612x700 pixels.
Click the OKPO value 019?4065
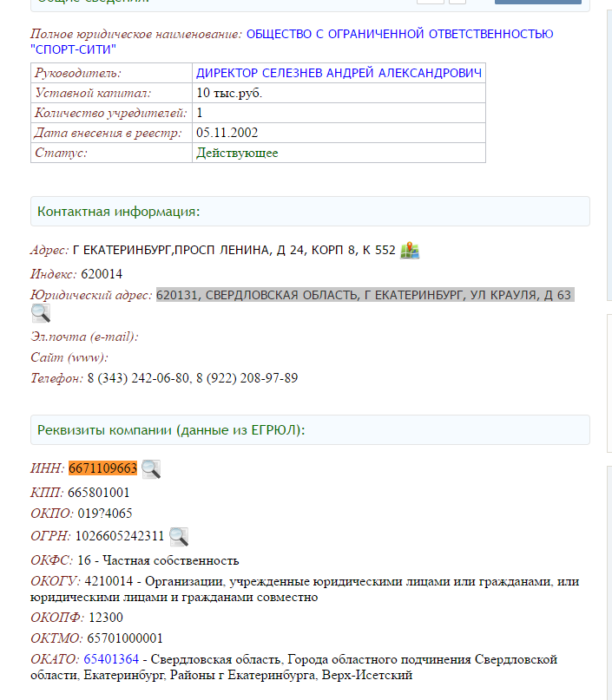[105, 514]
